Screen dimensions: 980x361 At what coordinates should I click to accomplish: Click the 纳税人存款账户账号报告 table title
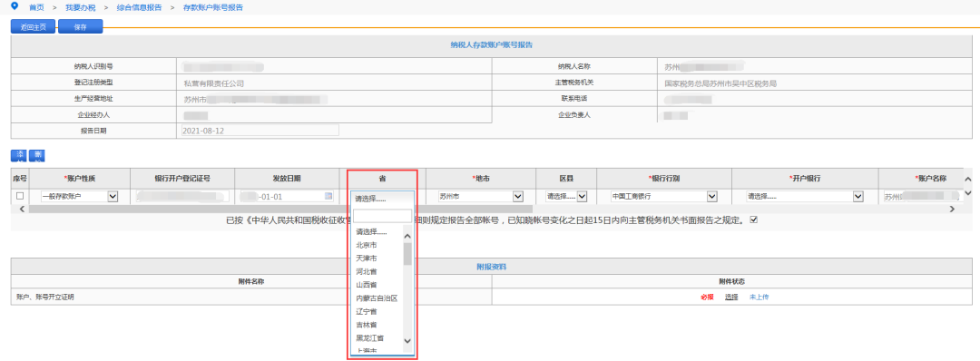click(x=491, y=45)
